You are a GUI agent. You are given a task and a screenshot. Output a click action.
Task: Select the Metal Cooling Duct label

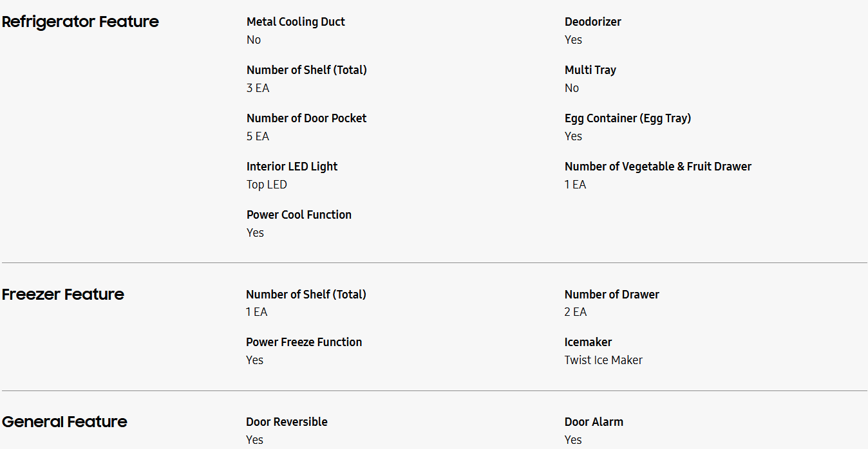coord(296,22)
